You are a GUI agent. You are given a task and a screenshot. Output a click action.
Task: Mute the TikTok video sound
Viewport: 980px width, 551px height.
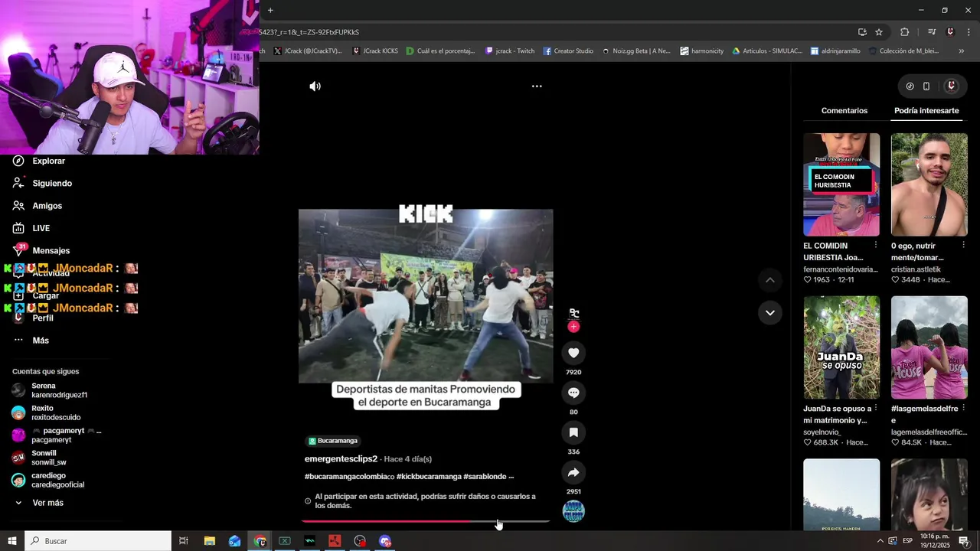[315, 86]
